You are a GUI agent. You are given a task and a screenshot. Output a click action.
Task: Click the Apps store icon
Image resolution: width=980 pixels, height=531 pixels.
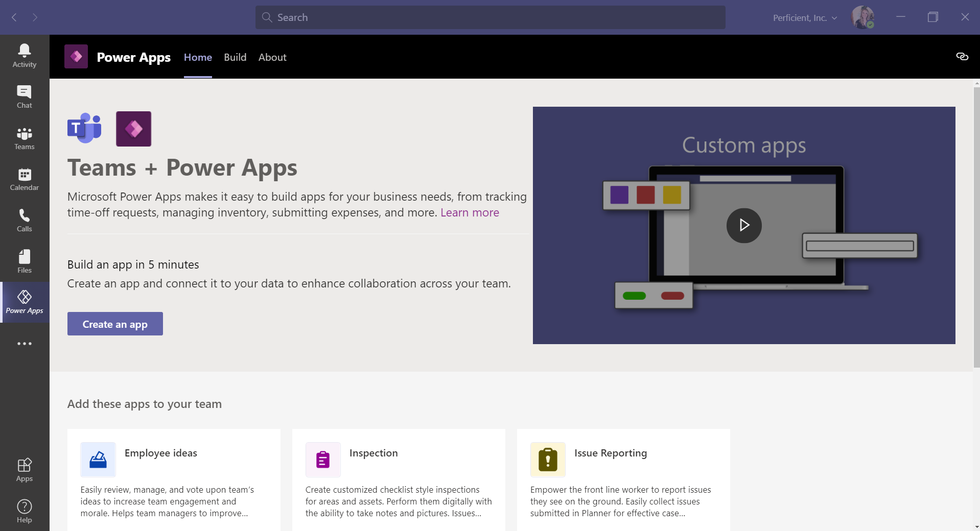[25, 470]
